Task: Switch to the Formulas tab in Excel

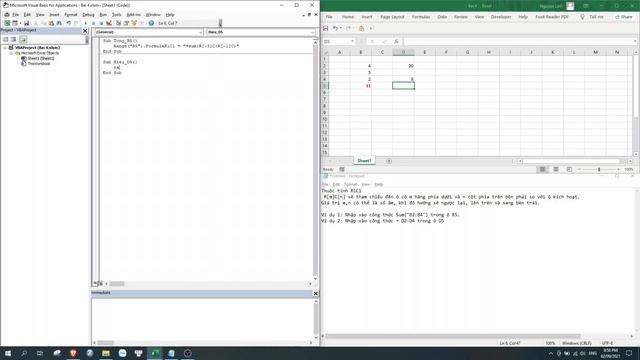Action: (x=421, y=17)
